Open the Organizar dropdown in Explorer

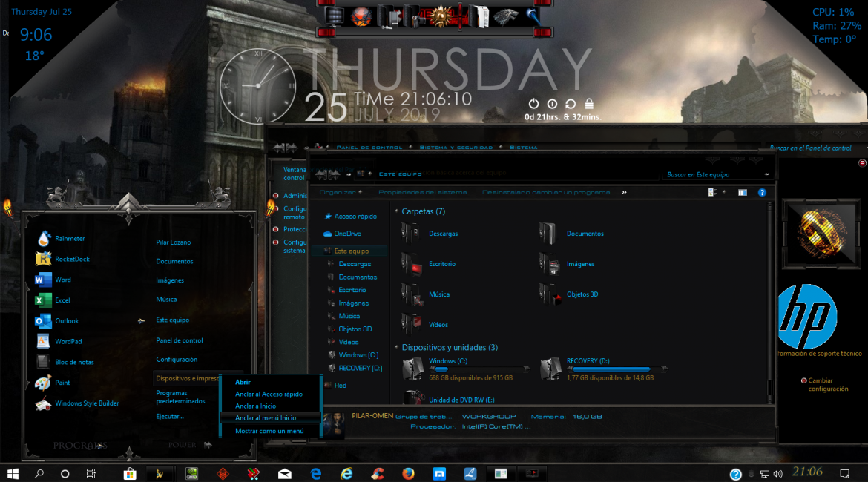[x=341, y=192]
